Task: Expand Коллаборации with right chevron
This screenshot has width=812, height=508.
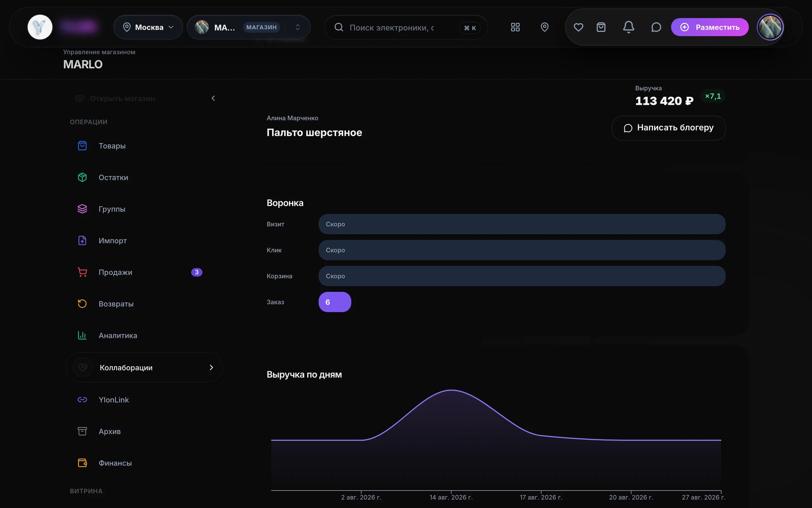Action: [211, 368]
